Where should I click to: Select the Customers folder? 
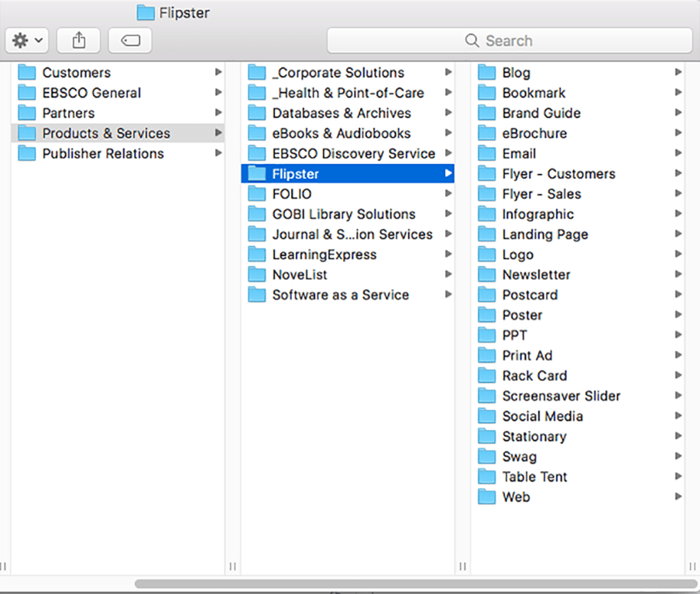[x=76, y=72]
